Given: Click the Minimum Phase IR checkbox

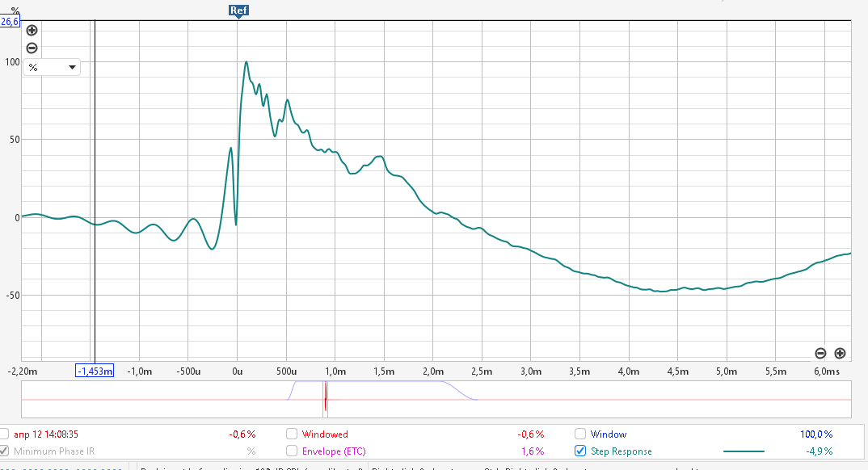Looking at the screenshot, I should [6, 451].
